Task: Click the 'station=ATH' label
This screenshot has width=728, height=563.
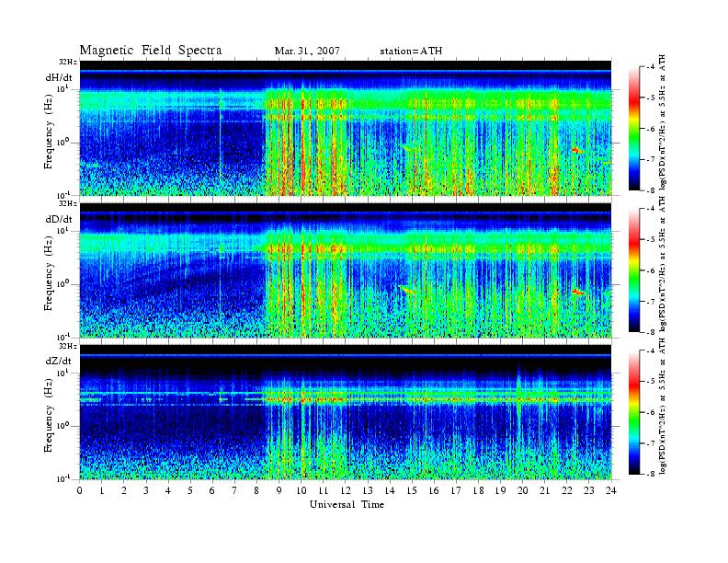Action: click(411, 52)
